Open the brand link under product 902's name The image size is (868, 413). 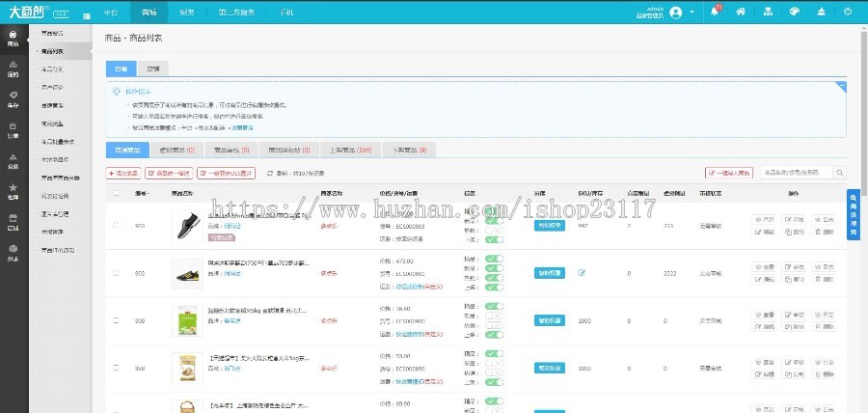pos(232,273)
